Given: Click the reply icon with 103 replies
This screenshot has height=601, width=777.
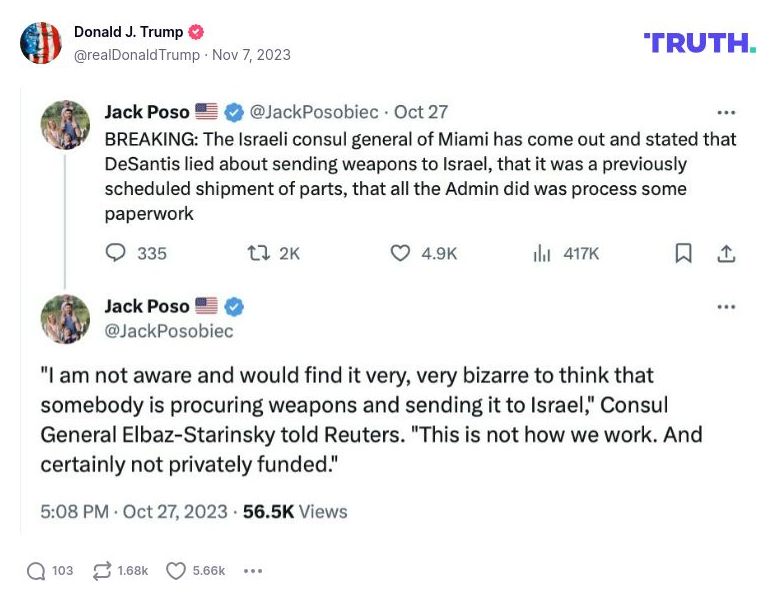Looking at the screenshot, I should (36, 571).
